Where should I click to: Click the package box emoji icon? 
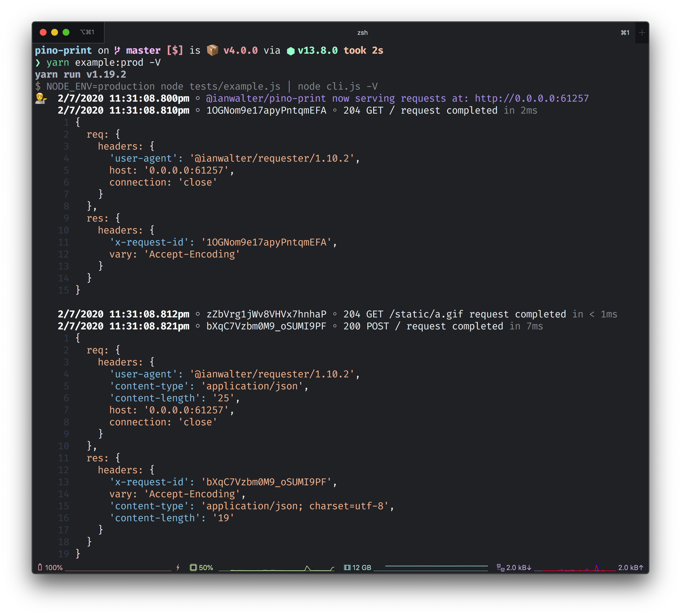212,50
